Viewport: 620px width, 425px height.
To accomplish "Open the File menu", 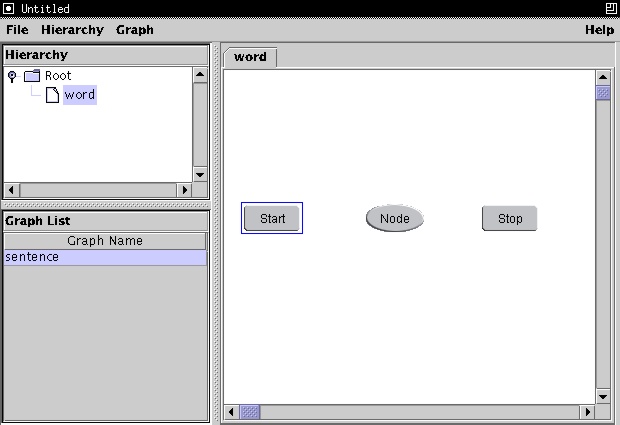I will pyautogui.click(x=17, y=30).
